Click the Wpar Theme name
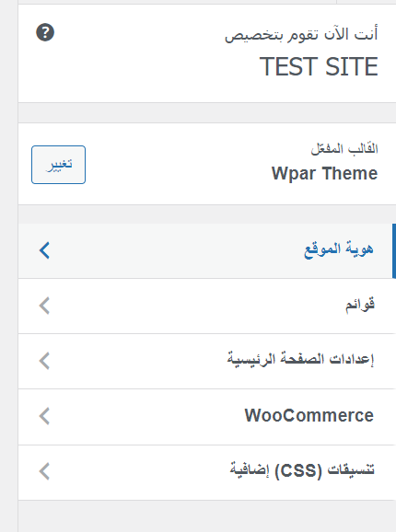The image size is (396, 532). pos(325,174)
